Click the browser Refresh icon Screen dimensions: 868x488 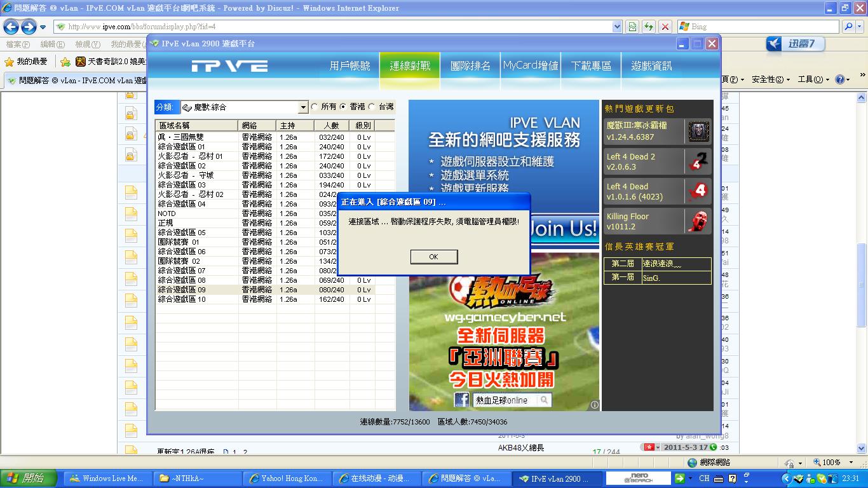(x=648, y=27)
